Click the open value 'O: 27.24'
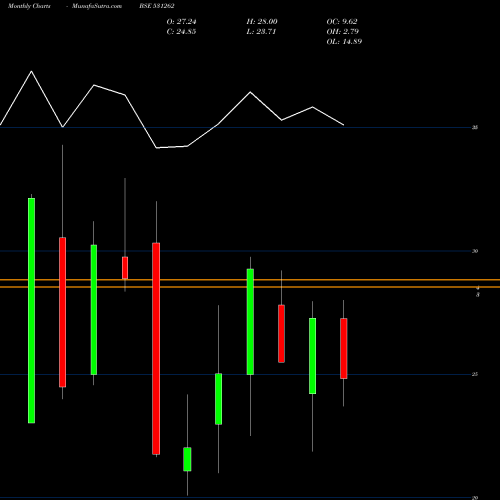 pos(181,22)
